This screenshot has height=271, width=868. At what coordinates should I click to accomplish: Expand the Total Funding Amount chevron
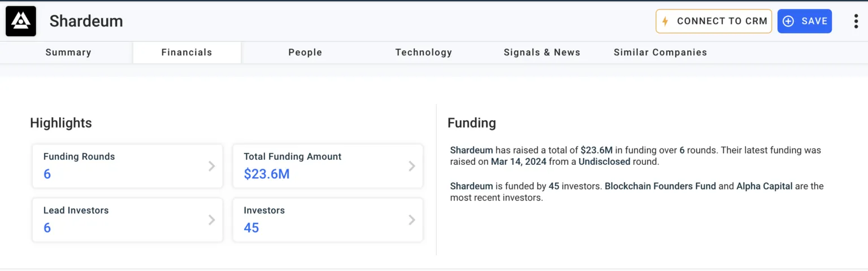412,166
